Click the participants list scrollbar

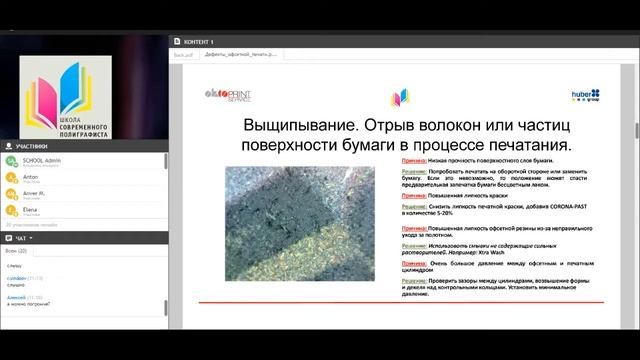[x=166, y=162]
